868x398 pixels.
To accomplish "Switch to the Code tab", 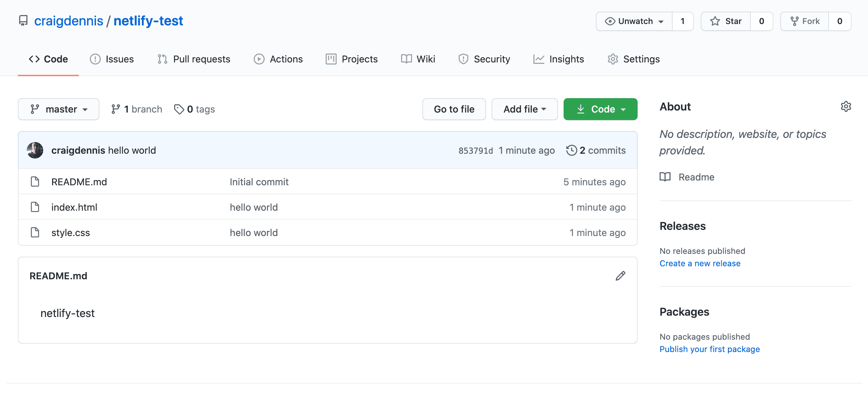I will tap(48, 59).
